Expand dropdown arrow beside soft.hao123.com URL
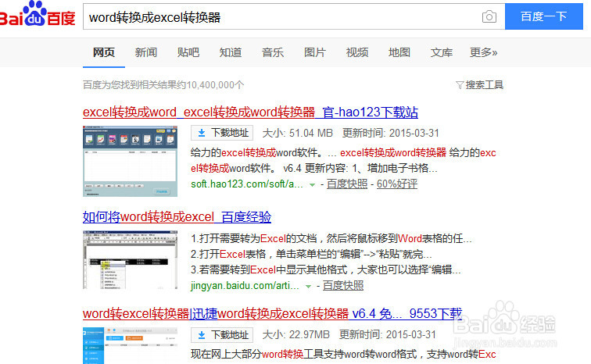Screen dimensions: 591x364 click(x=312, y=185)
